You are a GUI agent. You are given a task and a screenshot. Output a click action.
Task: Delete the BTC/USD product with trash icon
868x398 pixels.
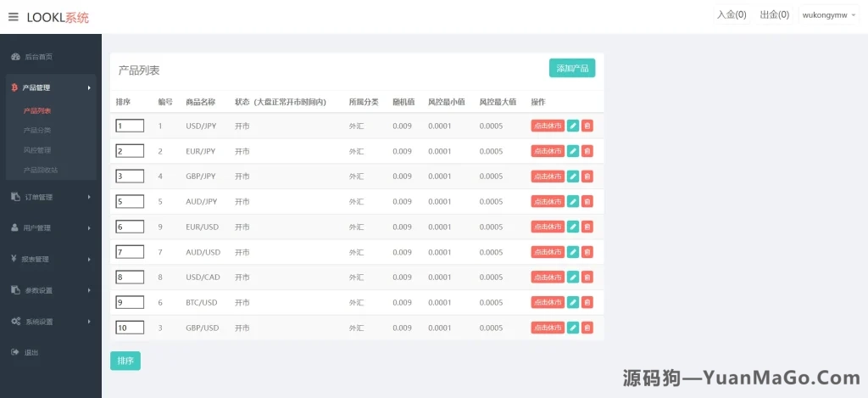tap(587, 302)
